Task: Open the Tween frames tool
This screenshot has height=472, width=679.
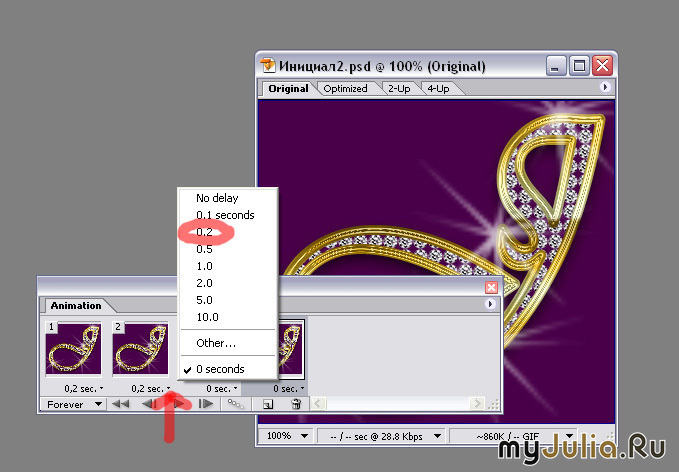Action: tap(236, 404)
